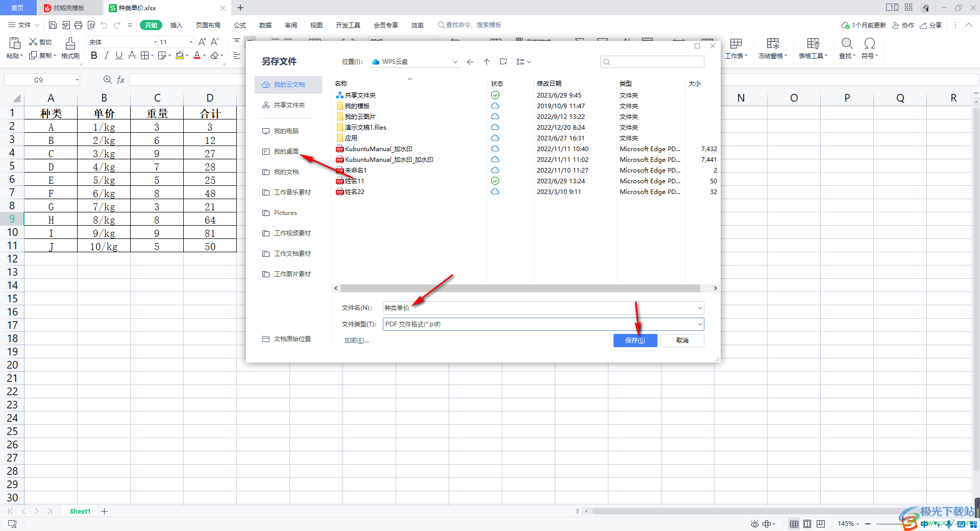Screen dimensions: 980x531
Task: Click the 符号 symbol icon
Action: coord(870,43)
